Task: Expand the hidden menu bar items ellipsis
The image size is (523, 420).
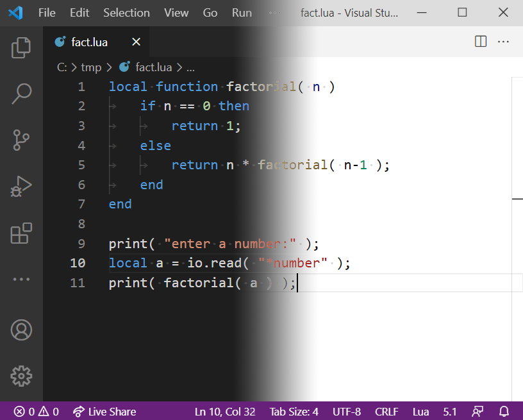Action: click(275, 13)
